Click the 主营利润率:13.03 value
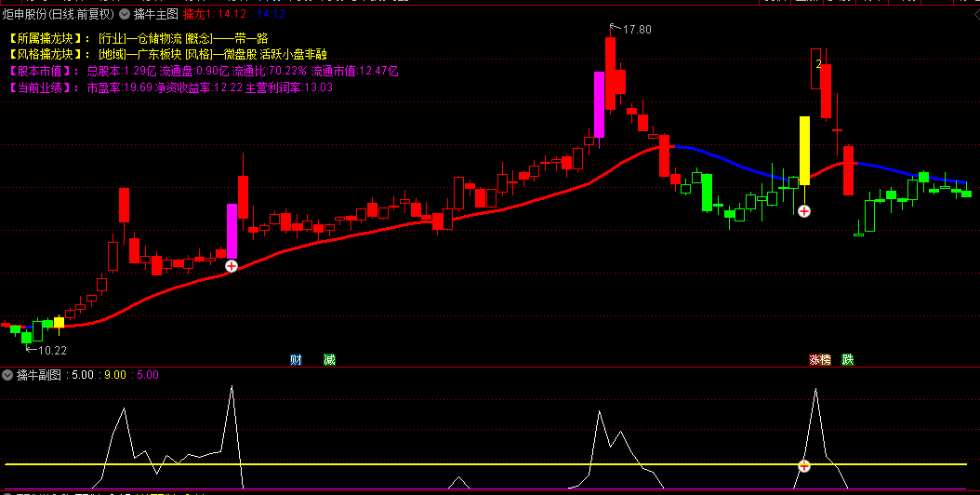 (x=289, y=87)
